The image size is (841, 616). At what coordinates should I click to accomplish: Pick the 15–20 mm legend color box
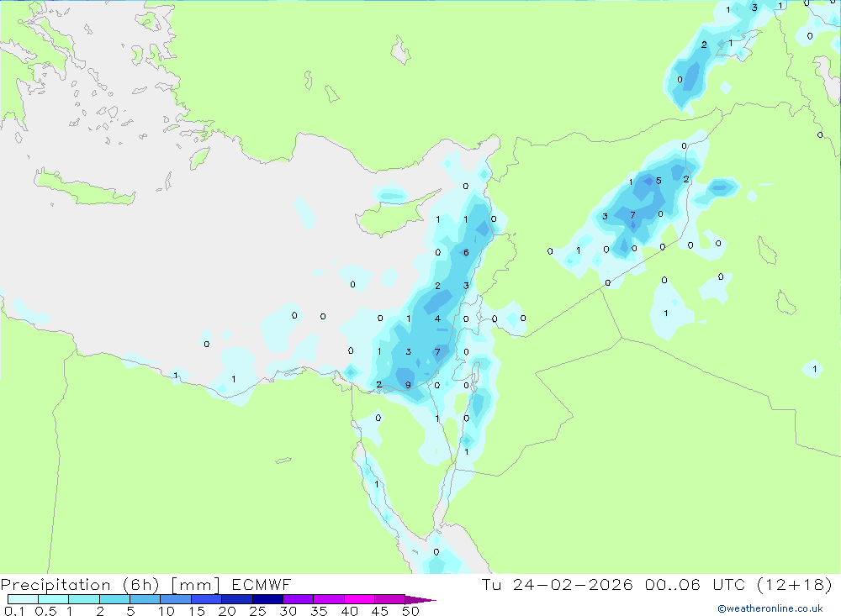pyautogui.click(x=207, y=599)
